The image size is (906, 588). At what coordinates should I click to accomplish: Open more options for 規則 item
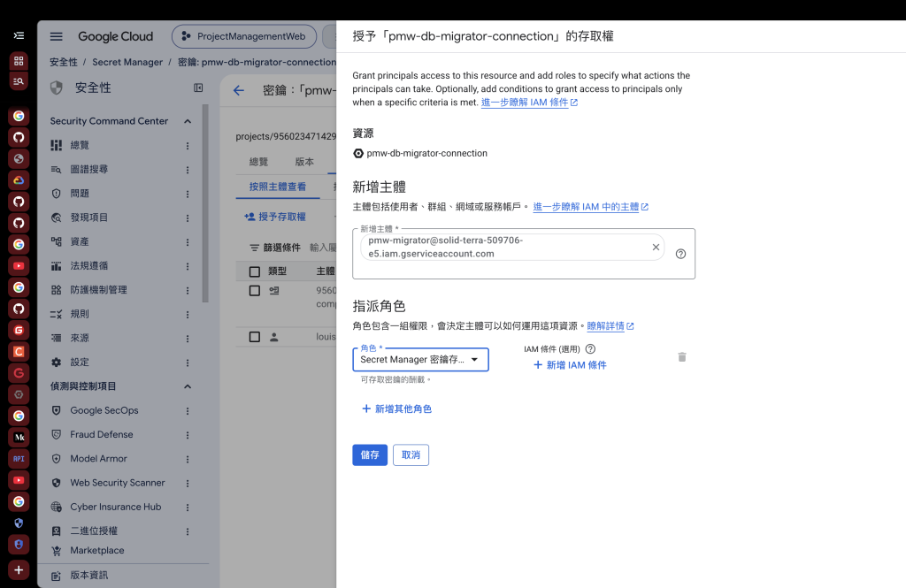[x=188, y=315]
